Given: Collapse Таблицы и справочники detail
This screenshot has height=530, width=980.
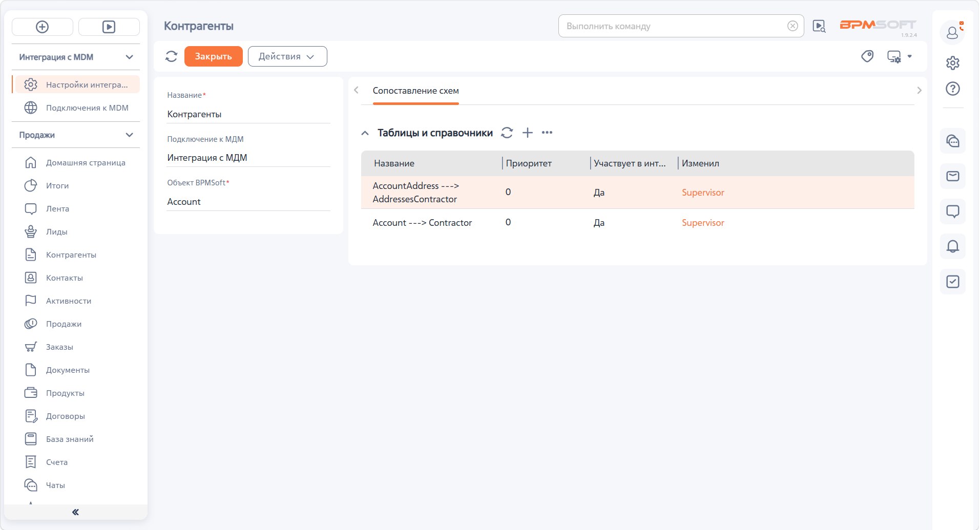Looking at the screenshot, I should pyautogui.click(x=365, y=133).
